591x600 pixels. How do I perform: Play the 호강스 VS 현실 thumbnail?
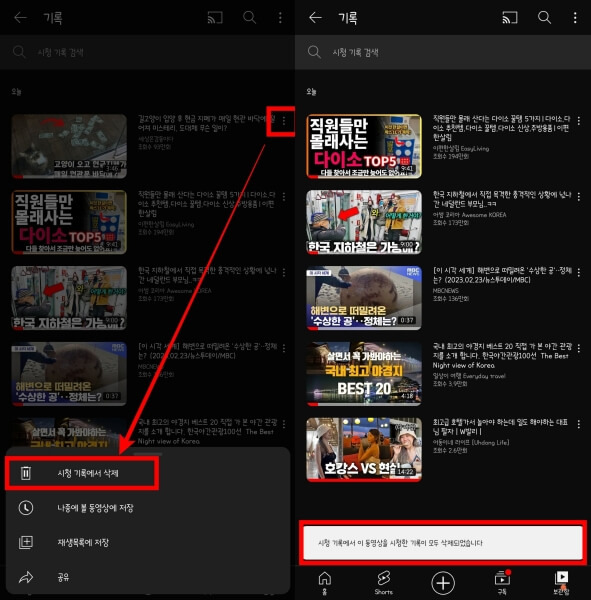364,449
